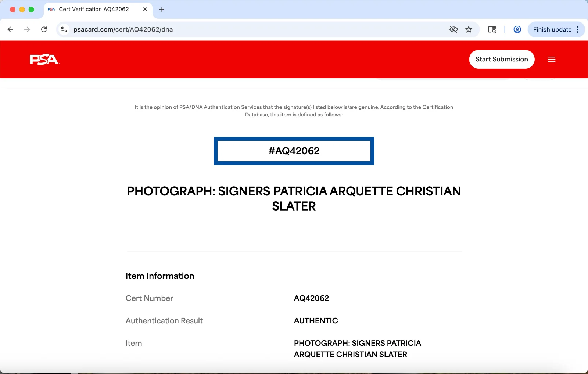Open the hamburger menu in the PSA header
This screenshot has width=588, height=374.
point(551,59)
